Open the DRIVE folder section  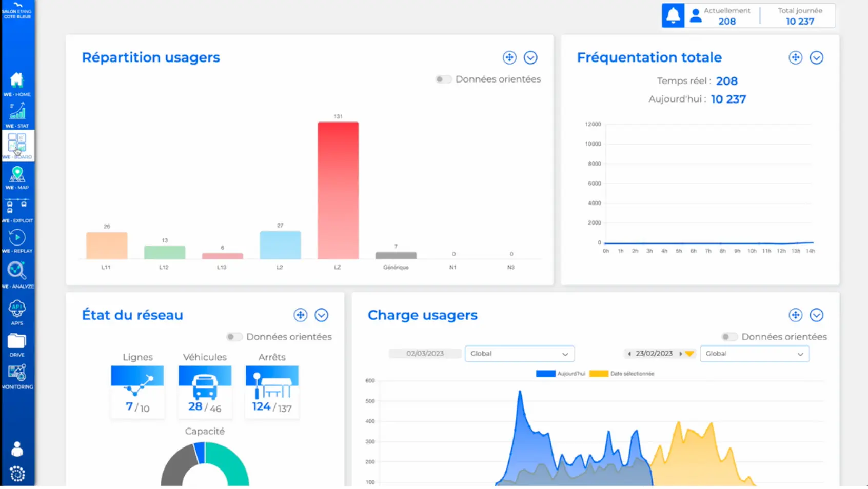point(17,344)
